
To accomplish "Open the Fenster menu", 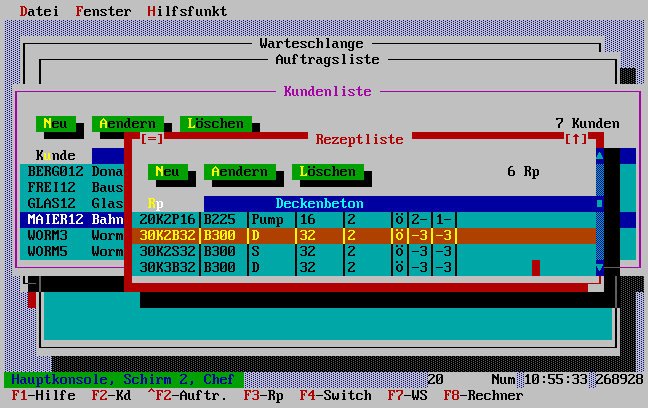I will pyautogui.click(x=103, y=11).
